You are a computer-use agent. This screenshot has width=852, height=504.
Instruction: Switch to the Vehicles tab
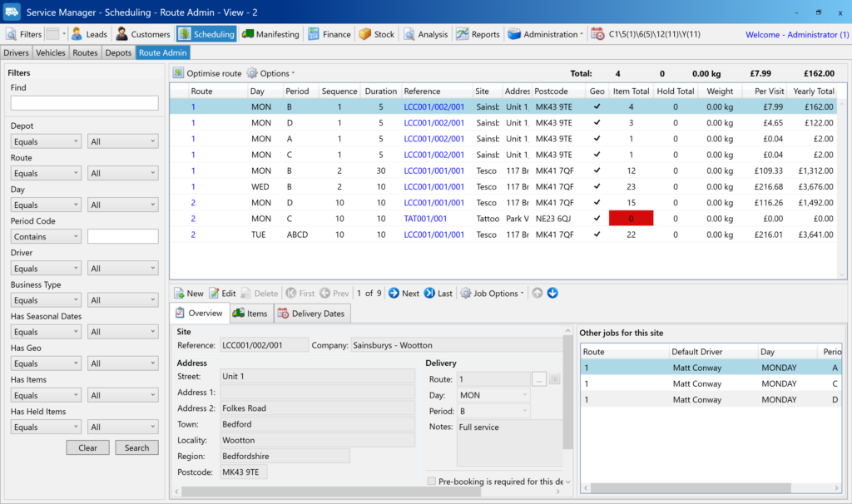tap(51, 52)
